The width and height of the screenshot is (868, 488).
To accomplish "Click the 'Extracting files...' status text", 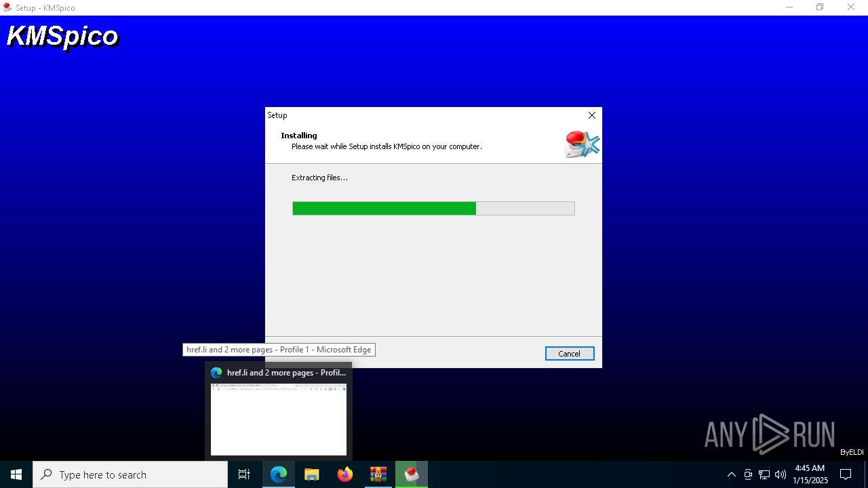I will click(x=319, y=178).
